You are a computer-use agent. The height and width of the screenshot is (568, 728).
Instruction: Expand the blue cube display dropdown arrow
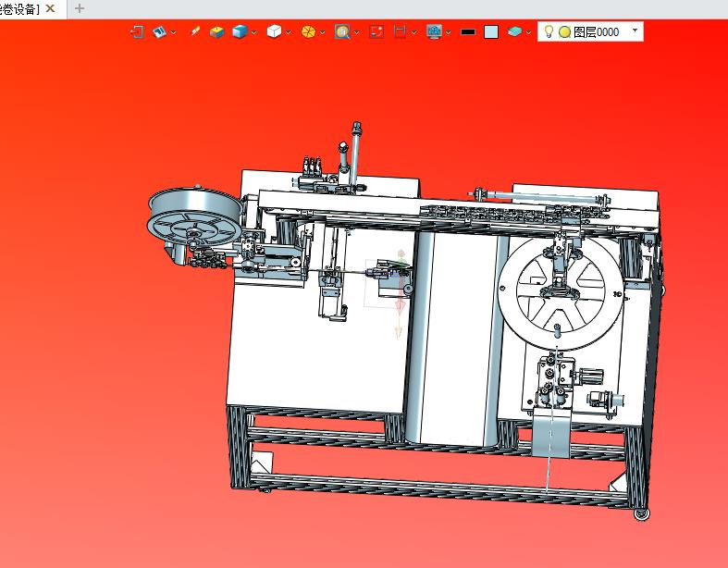click(x=254, y=32)
